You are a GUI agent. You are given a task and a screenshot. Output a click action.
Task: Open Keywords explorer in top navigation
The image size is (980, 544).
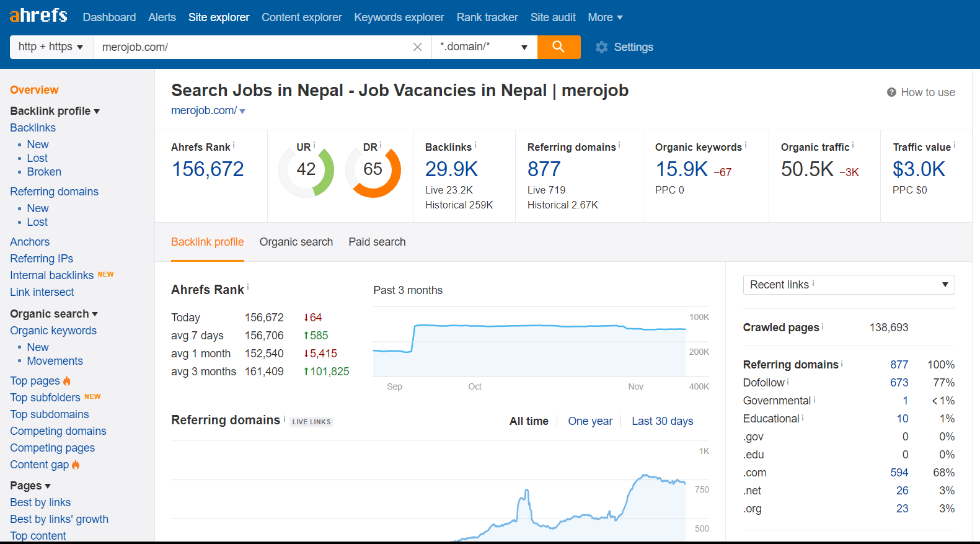pos(399,17)
